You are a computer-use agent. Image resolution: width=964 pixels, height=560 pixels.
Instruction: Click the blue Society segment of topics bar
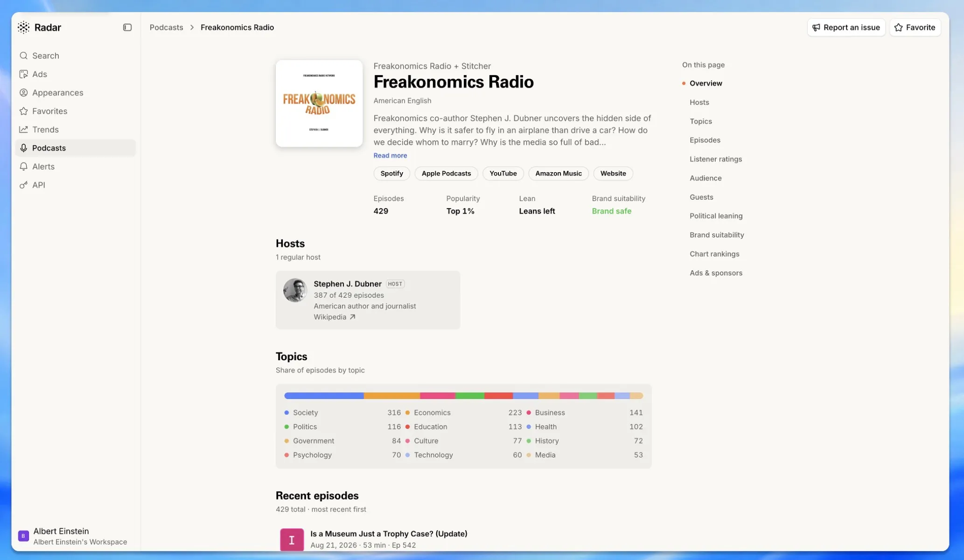[324, 396]
